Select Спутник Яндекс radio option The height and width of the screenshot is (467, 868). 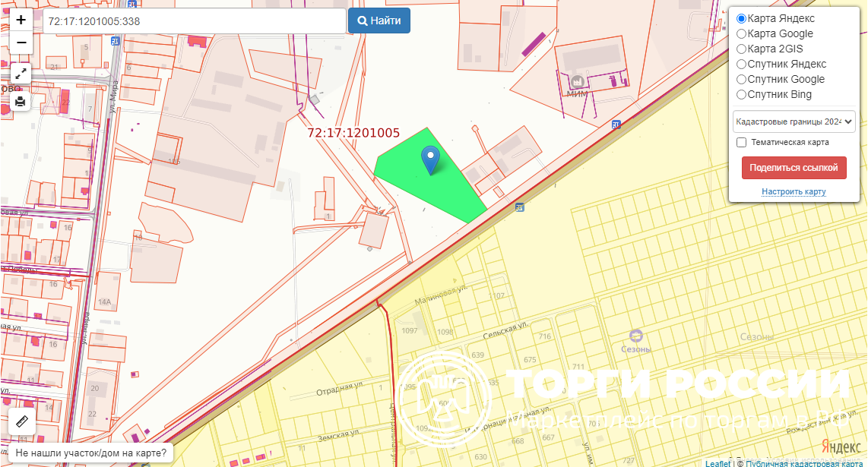742,64
